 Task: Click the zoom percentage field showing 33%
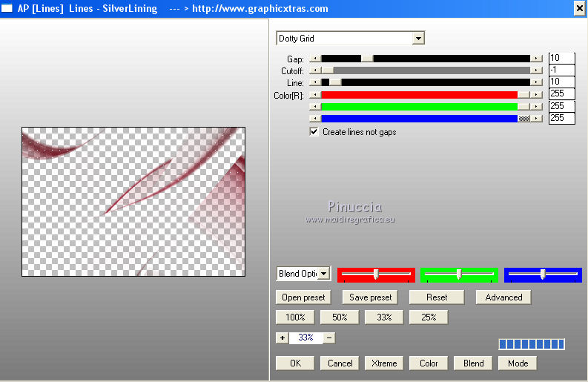pyautogui.click(x=305, y=337)
